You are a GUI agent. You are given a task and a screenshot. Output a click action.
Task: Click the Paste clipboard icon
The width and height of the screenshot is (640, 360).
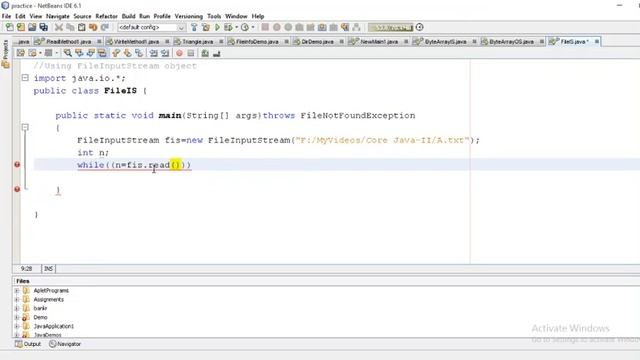(82, 27)
